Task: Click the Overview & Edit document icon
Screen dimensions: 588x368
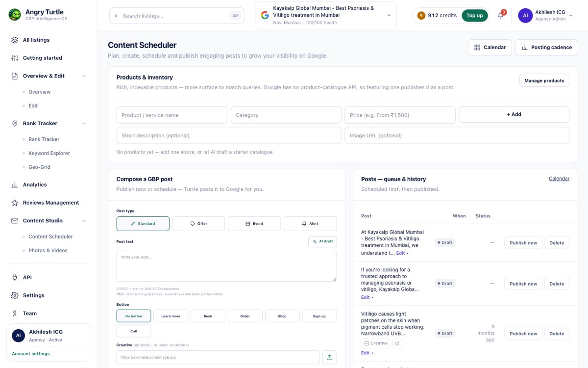Action: pos(15,76)
